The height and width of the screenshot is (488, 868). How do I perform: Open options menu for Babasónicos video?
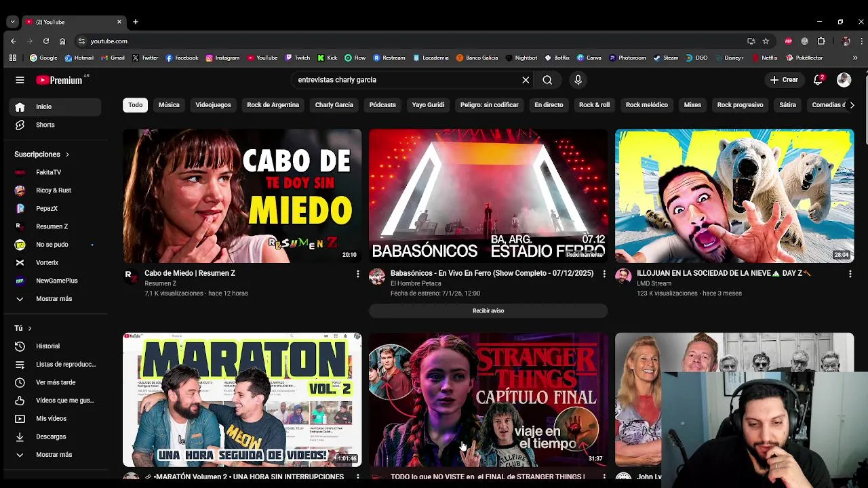click(604, 274)
